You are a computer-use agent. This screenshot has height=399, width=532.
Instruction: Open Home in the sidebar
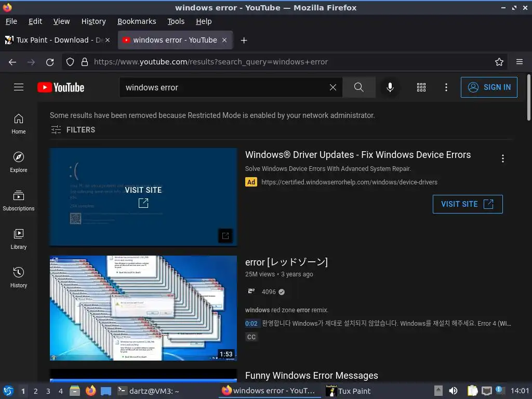coord(19,124)
